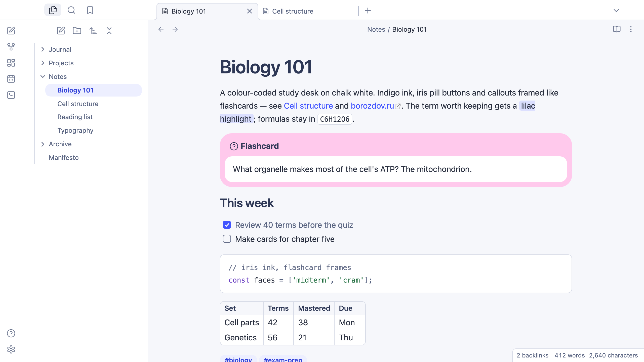
Task: Open canvas icon in left ribbon
Action: pyautogui.click(x=11, y=63)
